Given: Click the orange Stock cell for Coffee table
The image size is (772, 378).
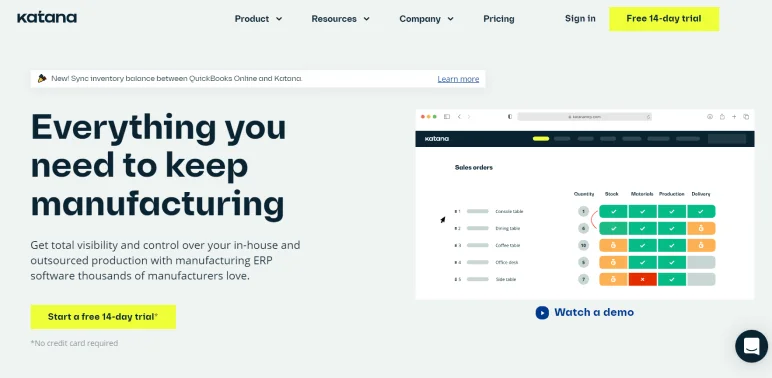Looking at the screenshot, I should pos(613,245).
